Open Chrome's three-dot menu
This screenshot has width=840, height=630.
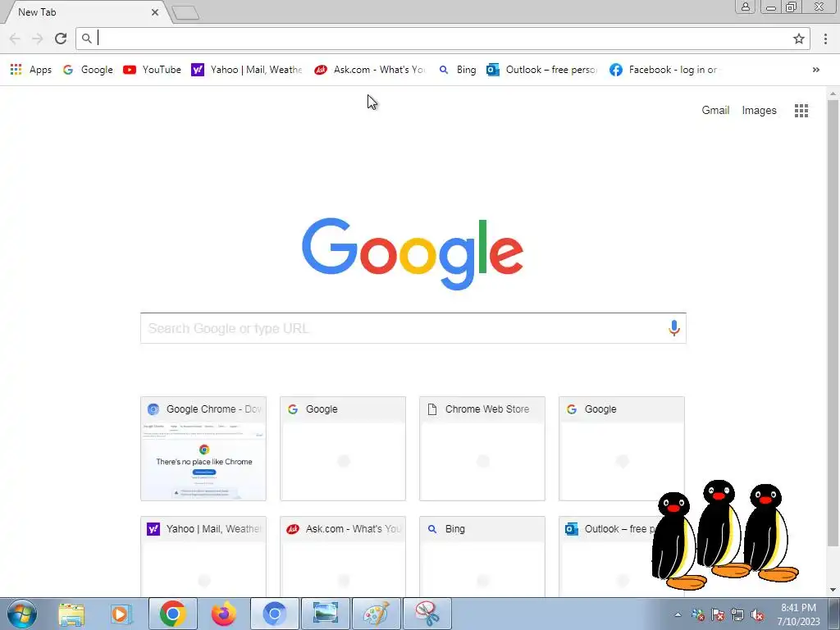(825, 39)
